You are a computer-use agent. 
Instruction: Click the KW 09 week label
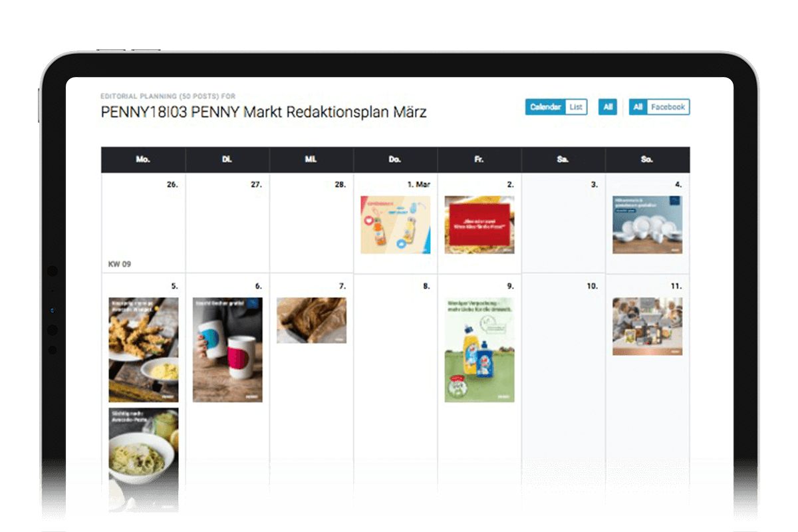click(x=120, y=264)
